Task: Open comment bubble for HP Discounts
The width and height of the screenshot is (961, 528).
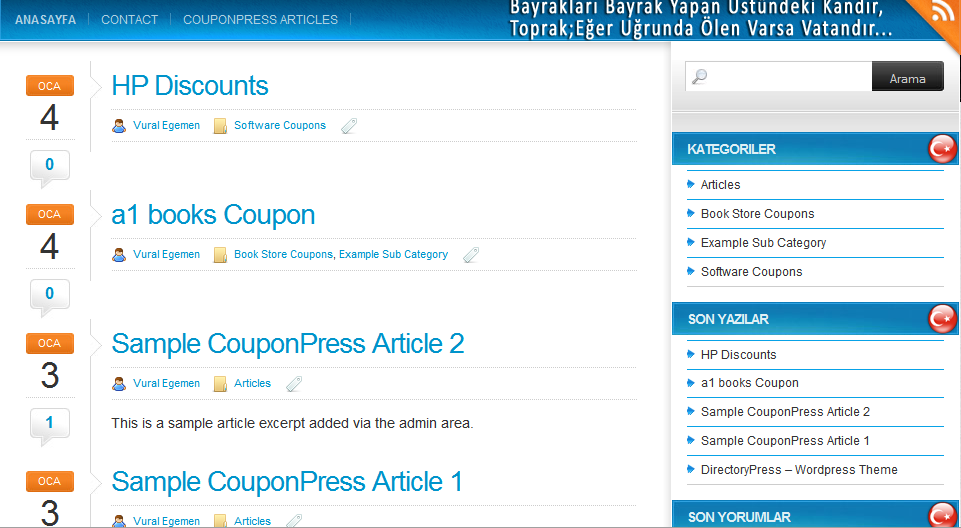Action: click(x=50, y=168)
